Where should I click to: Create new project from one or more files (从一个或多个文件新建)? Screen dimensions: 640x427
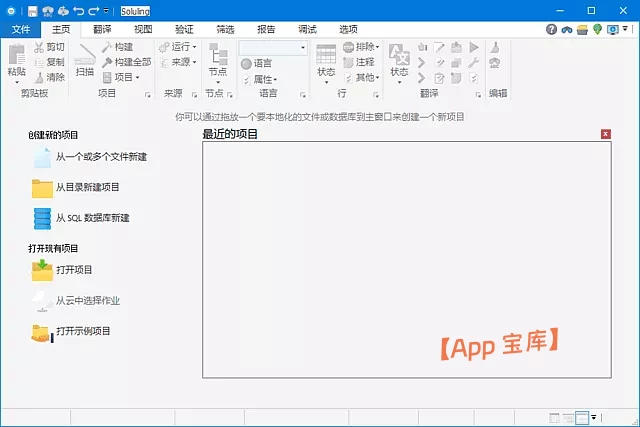point(90,157)
